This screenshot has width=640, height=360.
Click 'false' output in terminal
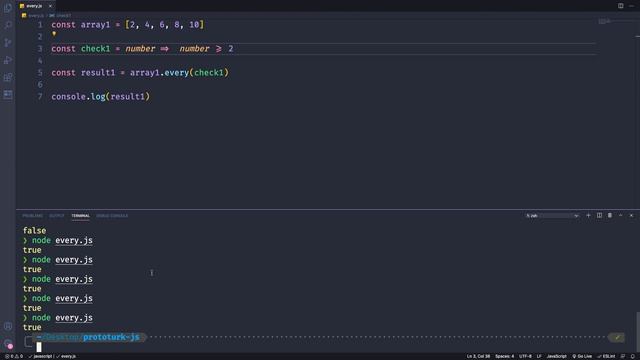click(34, 231)
